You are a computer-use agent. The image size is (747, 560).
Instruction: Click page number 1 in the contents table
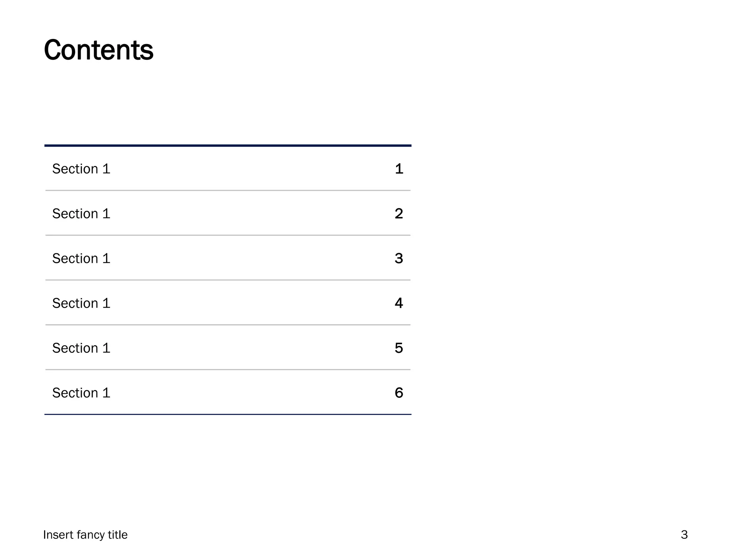click(399, 169)
